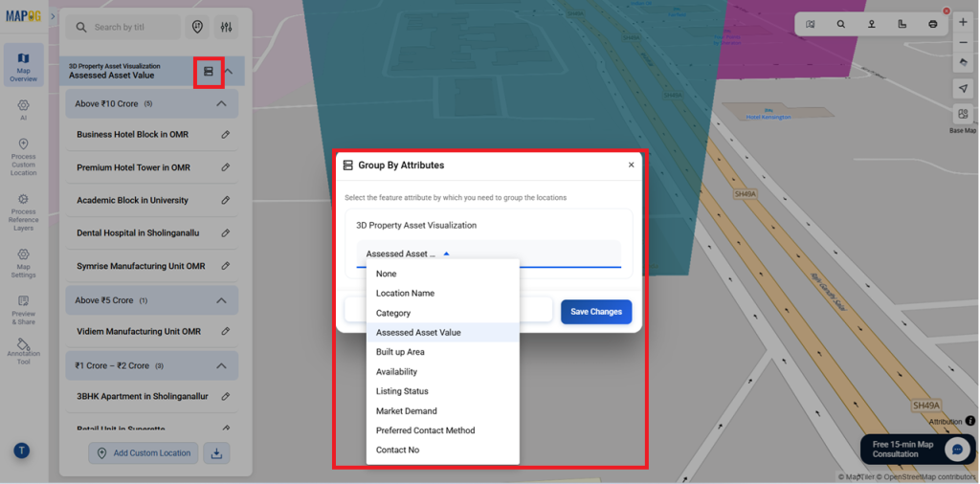Click Free 15-min Map Consultation banner
The width and height of the screenshot is (980, 484).
coord(918,449)
